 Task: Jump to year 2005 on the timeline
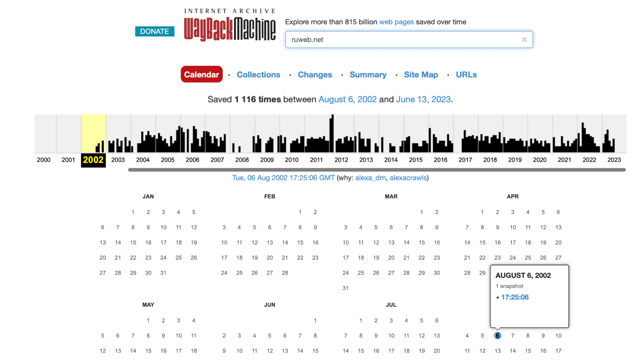168,160
